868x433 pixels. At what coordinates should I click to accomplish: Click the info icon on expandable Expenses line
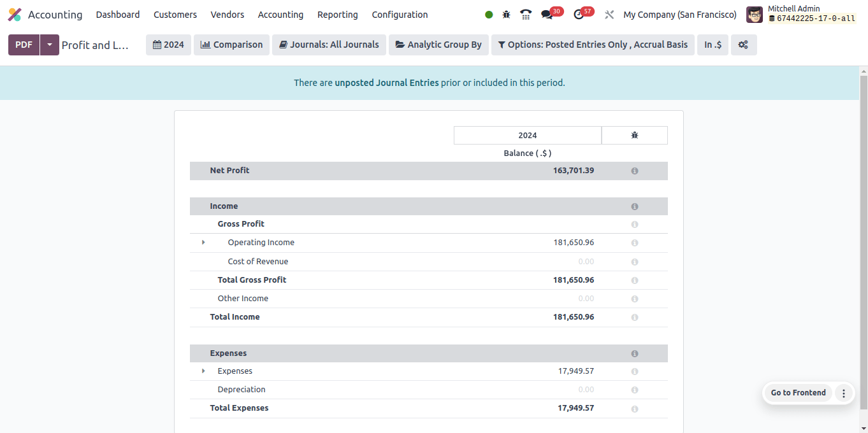(x=635, y=372)
